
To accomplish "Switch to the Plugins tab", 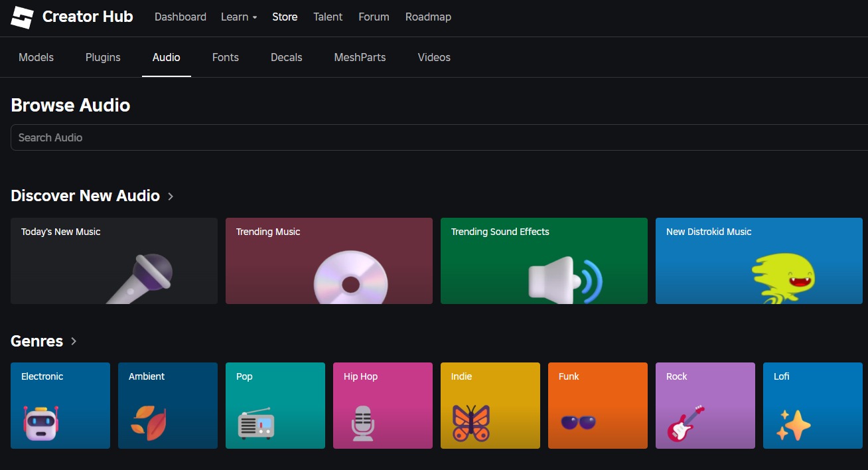I will [x=103, y=58].
